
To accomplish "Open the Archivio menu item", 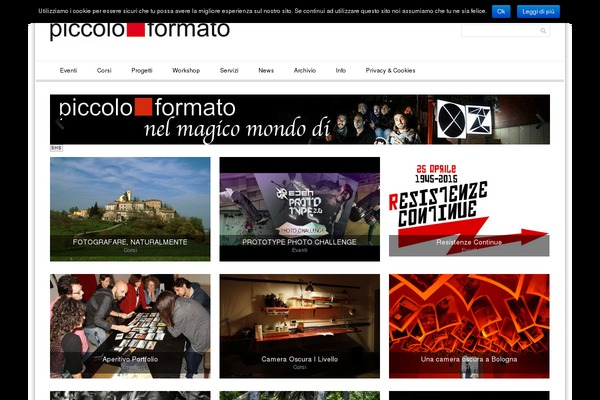I will pos(305,70).
